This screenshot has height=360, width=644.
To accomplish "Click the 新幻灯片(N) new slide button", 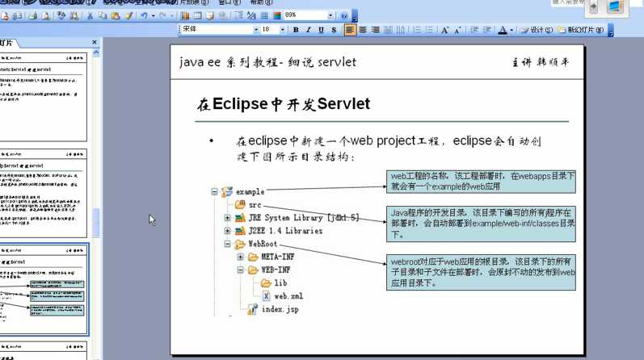I will 581,30.
